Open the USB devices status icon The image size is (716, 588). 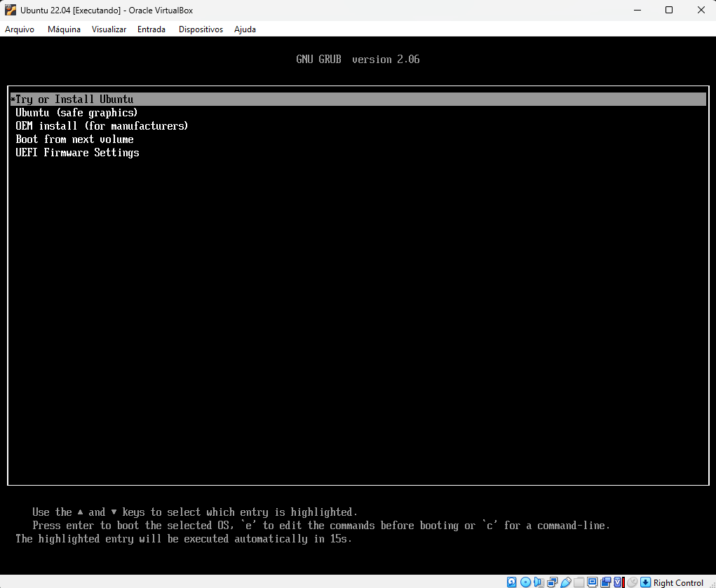565,582
